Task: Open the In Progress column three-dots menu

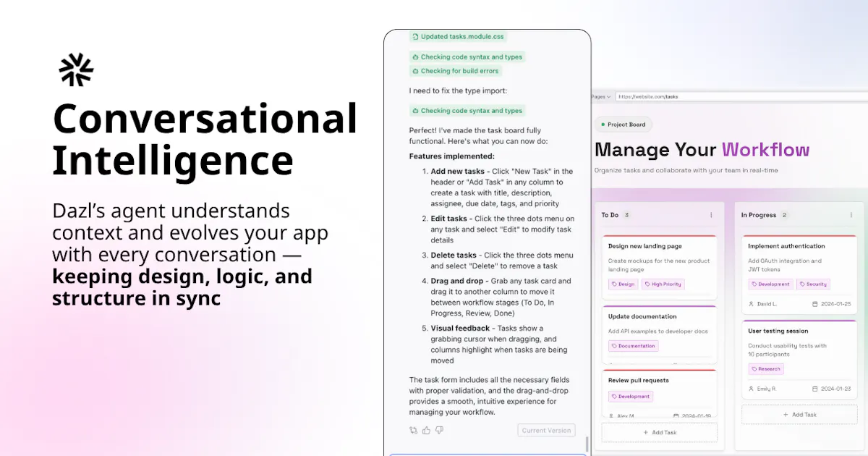Action: [851, 215]
